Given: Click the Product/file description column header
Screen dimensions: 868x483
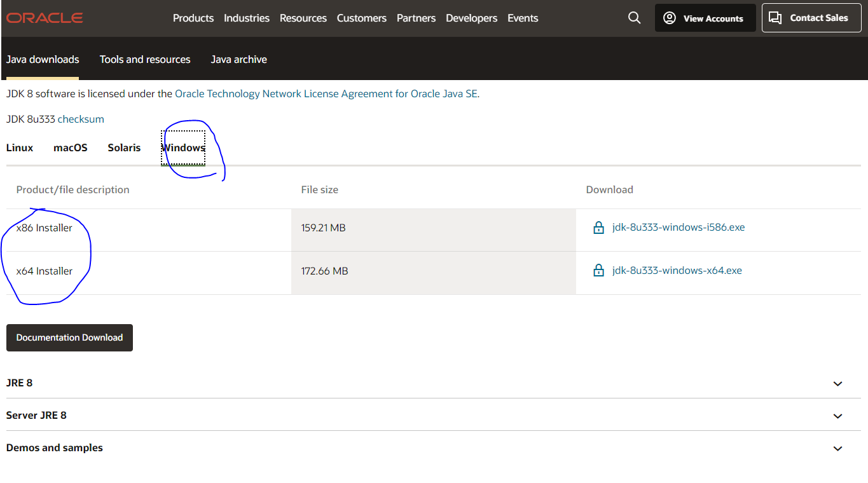Looking at the screenshot, I should pyautogui.click(x=73, y=189).
